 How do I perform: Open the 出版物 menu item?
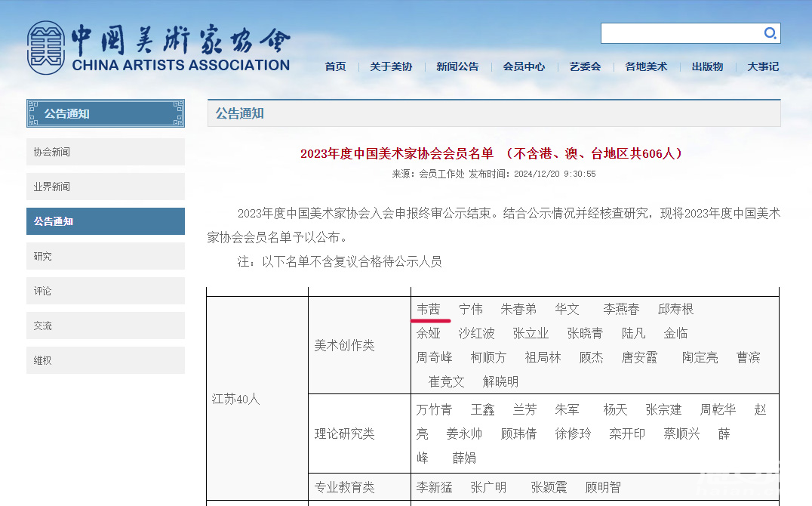pos(707,67)
